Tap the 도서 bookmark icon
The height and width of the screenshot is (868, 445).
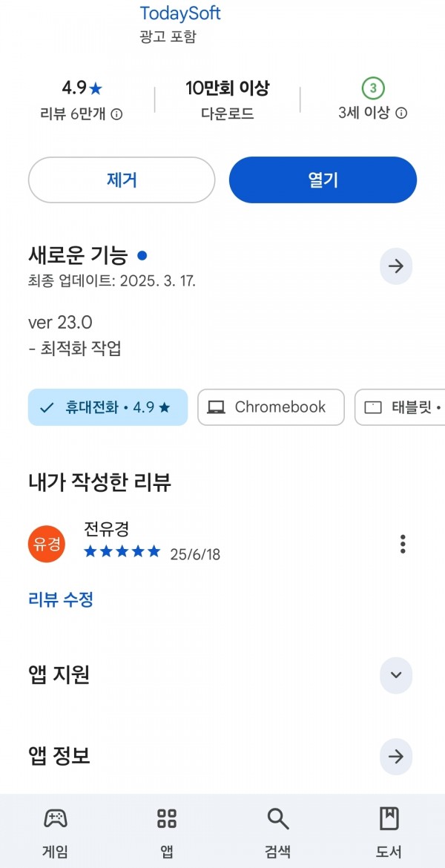(389, 818)
